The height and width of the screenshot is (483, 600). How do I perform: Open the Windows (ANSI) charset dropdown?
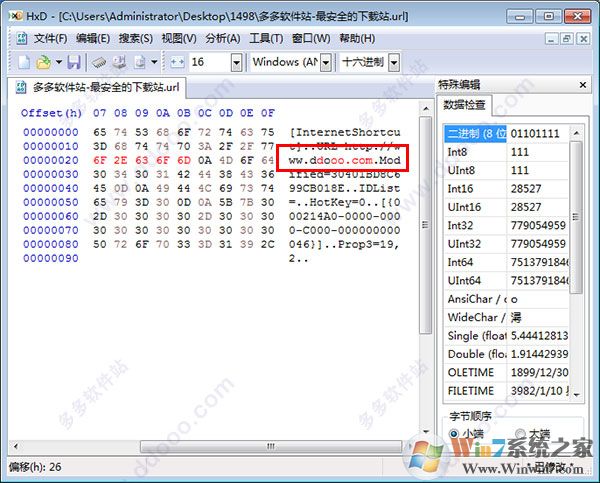click(326, 62)
